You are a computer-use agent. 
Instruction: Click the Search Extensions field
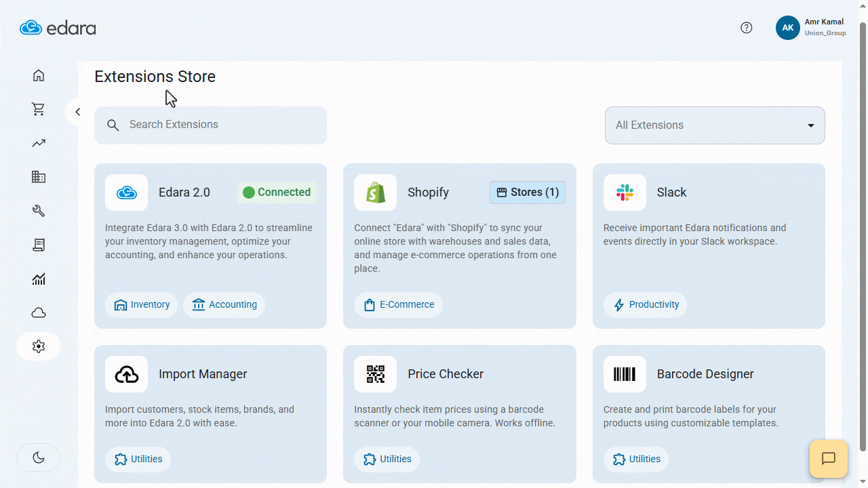(210, 125)
